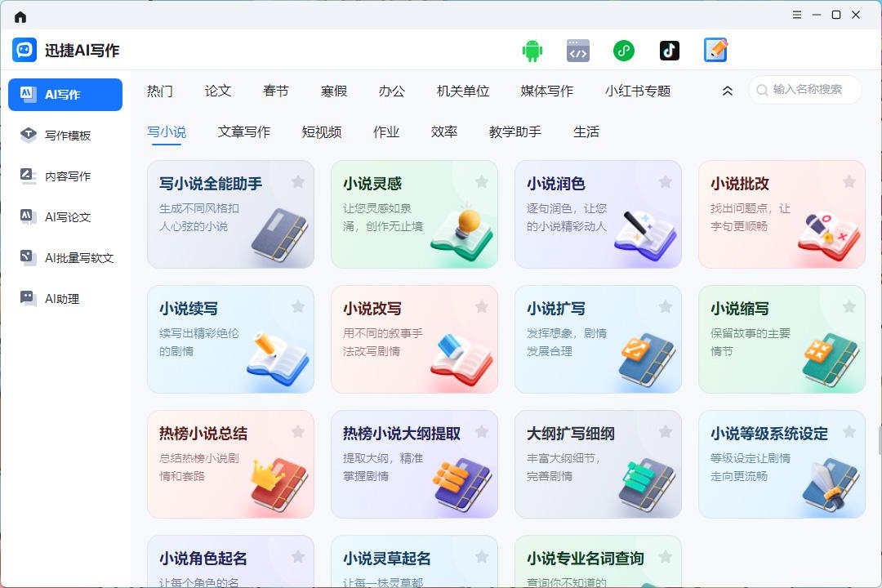The width and height of the screenshot is (882, 588).
Task: Star the 小说角色起名 card
Action: (x=298, y=556)
